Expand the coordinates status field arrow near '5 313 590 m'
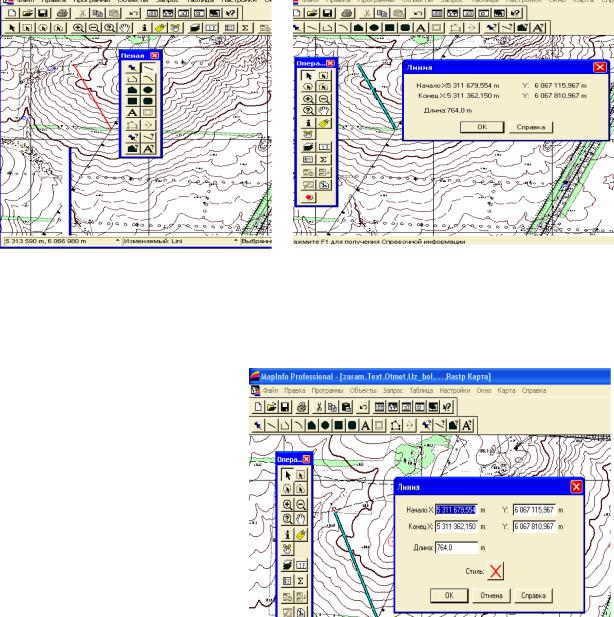The width and height of the screenshot is (614, 617). pos(117,240)
